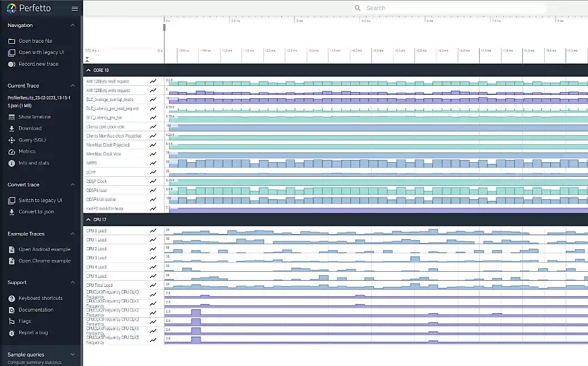Screen dimensions: 588x366
Task: Toggle chart view on MPPS track
Action: [153, 163]
